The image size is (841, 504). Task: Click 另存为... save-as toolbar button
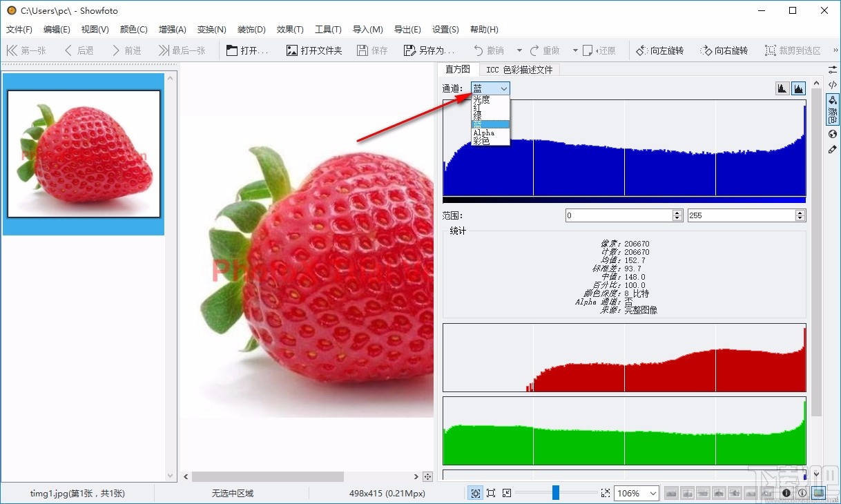pos(429,50)
